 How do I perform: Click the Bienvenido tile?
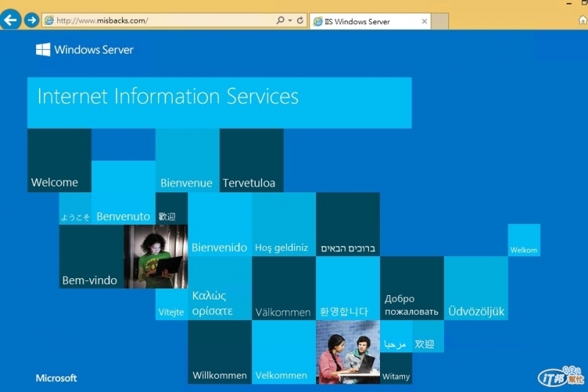[x=220, y=225]
